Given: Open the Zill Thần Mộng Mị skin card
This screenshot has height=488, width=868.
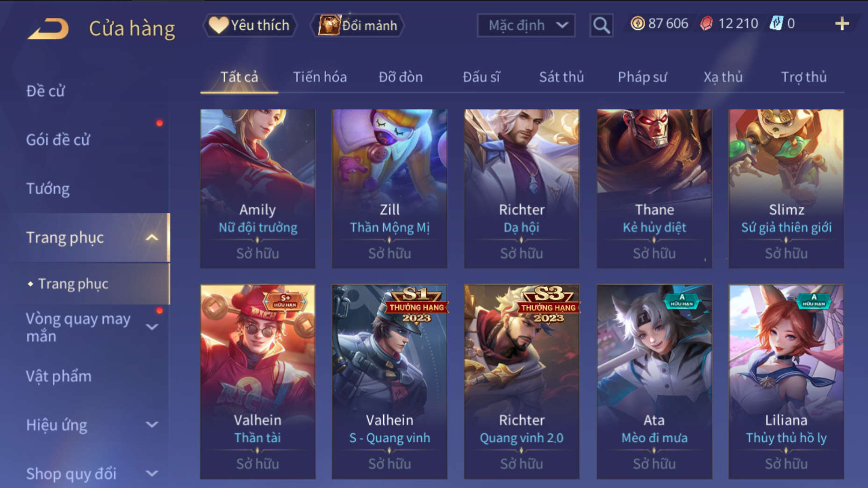Looking at the screenshot, I should [x=389, y=189].
